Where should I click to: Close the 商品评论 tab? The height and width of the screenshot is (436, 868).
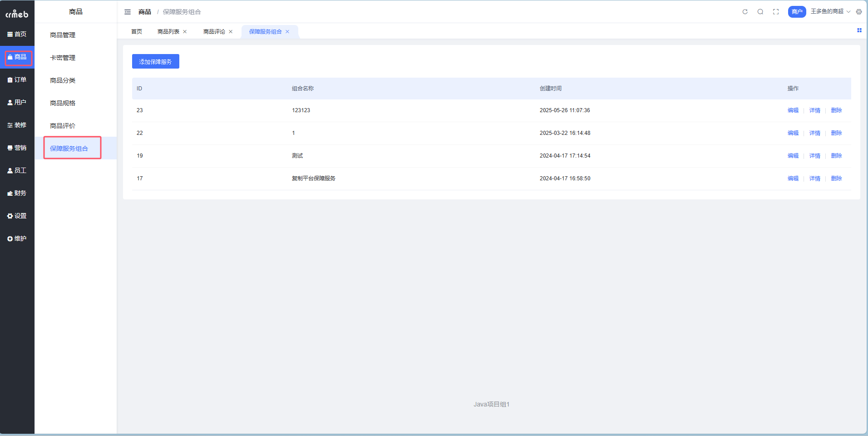(231, 32)
